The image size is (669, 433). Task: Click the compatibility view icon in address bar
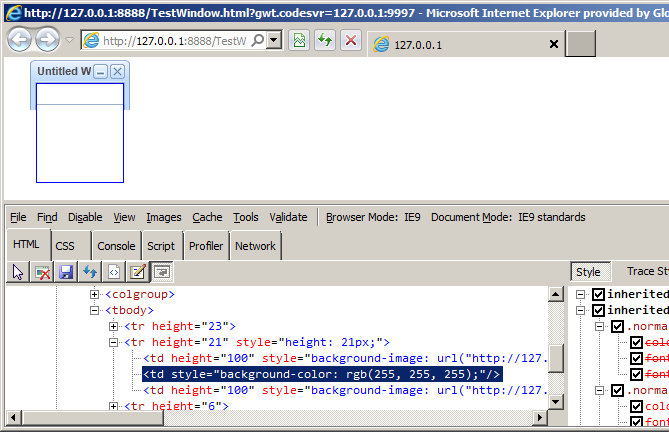(299, 40)
